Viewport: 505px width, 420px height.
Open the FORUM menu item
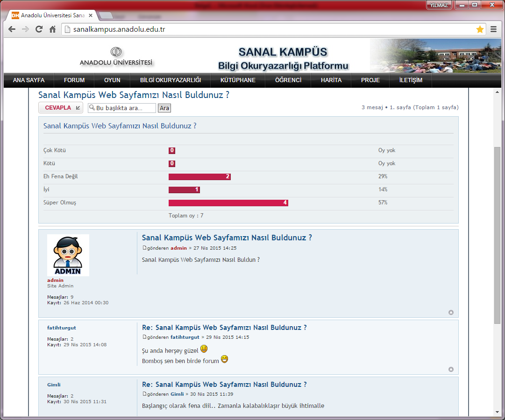pos(74,80)
